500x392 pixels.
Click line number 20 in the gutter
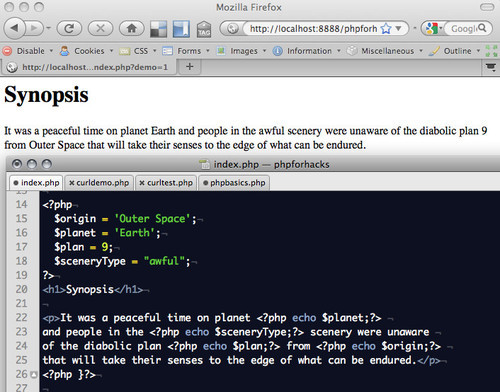[22, 289]
